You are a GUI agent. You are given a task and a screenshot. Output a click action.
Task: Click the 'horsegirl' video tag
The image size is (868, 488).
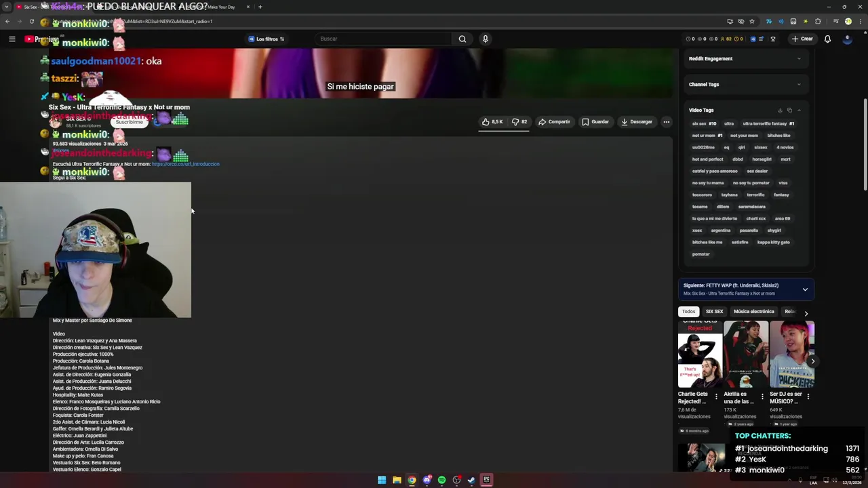tap(762, 159)
